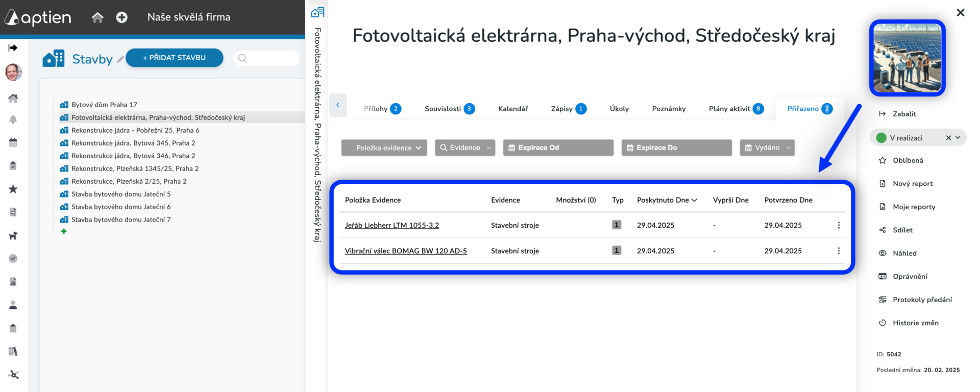Click the Stavby search field
The height and width of the screenshot is (392, 980).
point(266,58)
